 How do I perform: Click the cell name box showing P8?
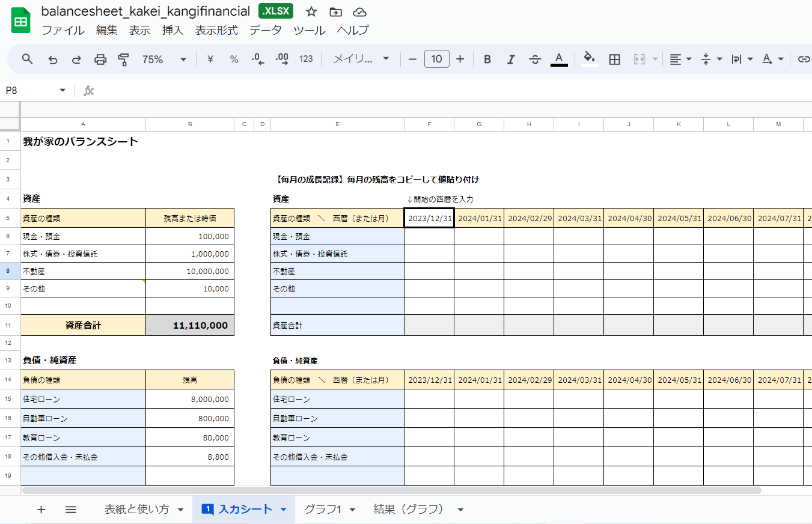click(35, 90)
